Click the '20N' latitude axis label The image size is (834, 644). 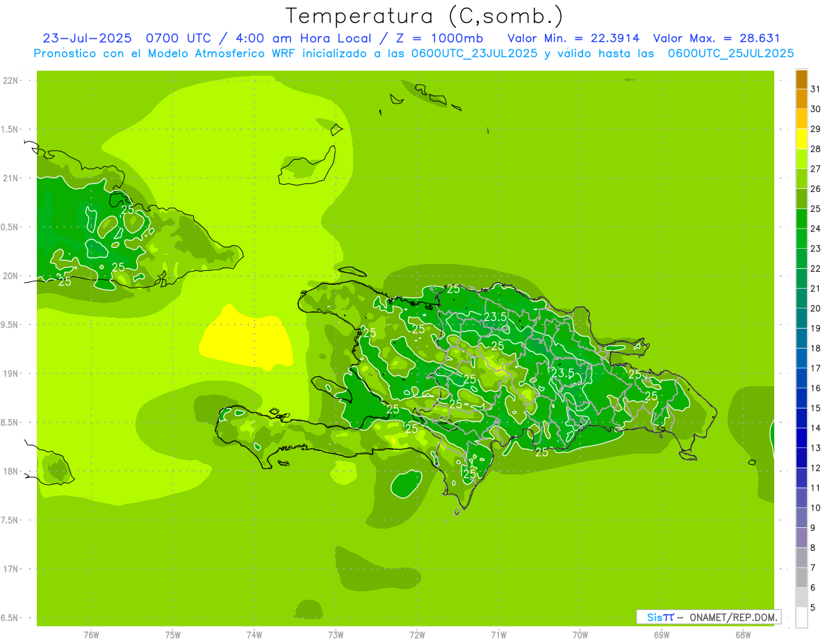[x=11, y=276]
